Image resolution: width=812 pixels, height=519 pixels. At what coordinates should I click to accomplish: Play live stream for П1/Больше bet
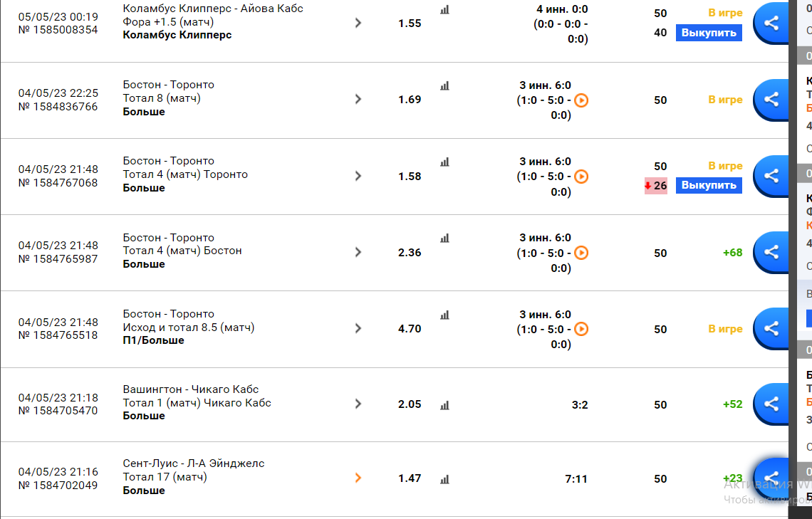coord(581,329)
